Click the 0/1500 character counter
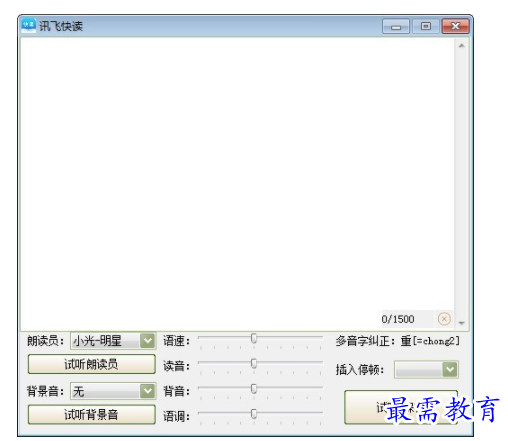 tap(398, 319)
